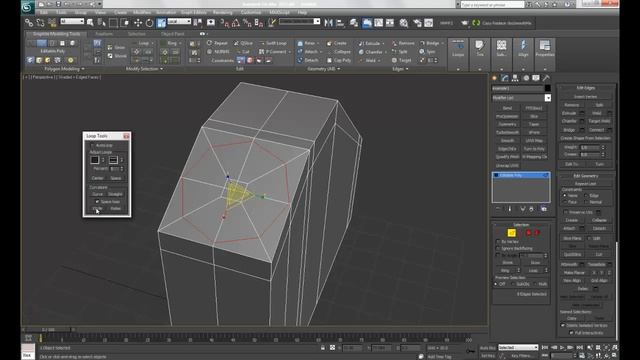
Task: Click the Unlink Selection tool
Action: point(40,23)
